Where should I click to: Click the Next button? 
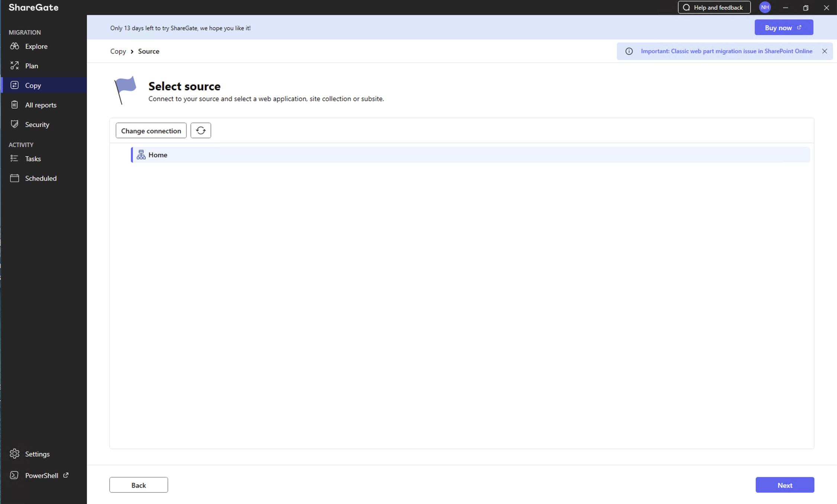click(x=785, y=485)
